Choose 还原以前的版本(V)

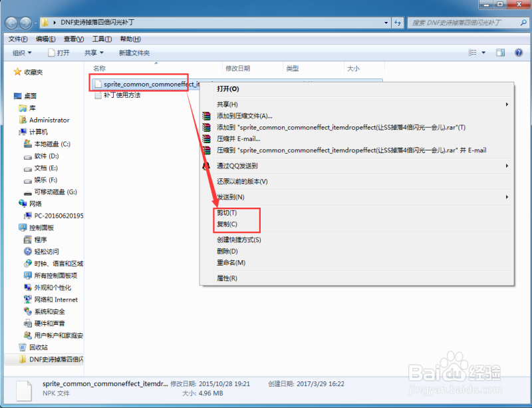(x=242, y=182)
